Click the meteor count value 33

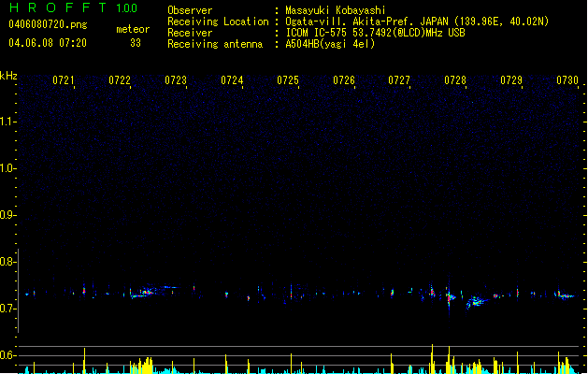tap(136, 43)
